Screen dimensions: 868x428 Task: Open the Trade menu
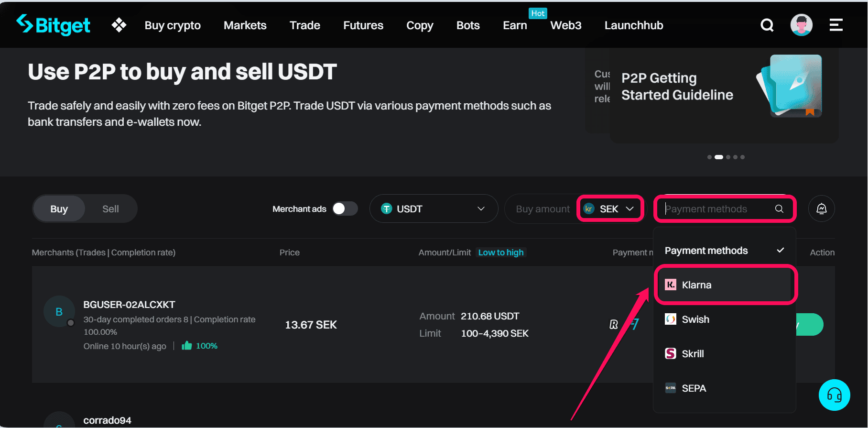click(305, 25)
